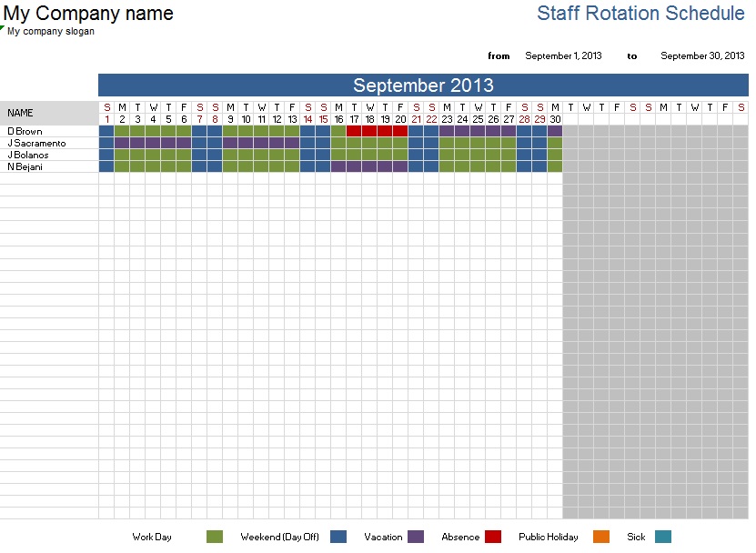756x553 pixels.
Task: Select the 'My company slogan' cell
Action: (x=51, y=31)
